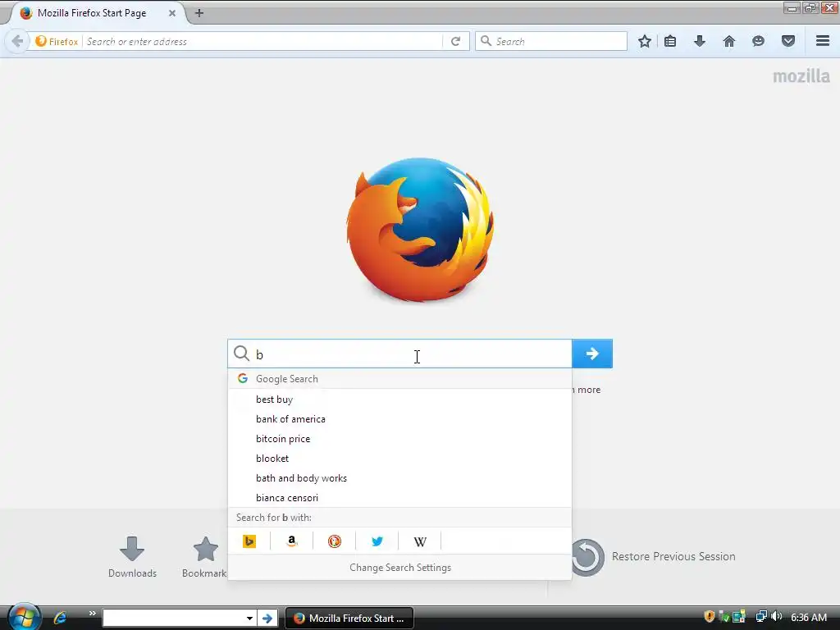
Task: Click taskbar address go arrow button
Action: (x=267, y=619)
